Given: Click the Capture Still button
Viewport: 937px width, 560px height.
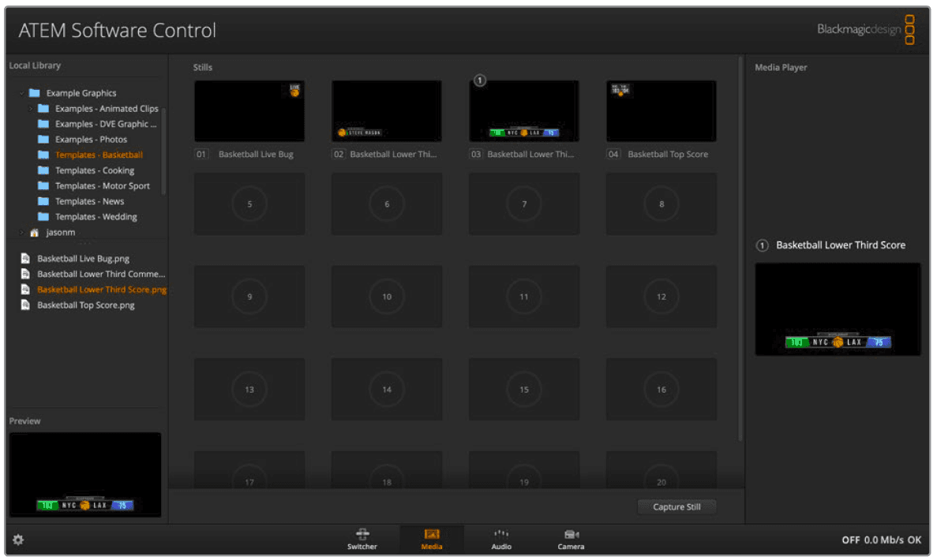Looking at the screenshot, I should point(676,506).
